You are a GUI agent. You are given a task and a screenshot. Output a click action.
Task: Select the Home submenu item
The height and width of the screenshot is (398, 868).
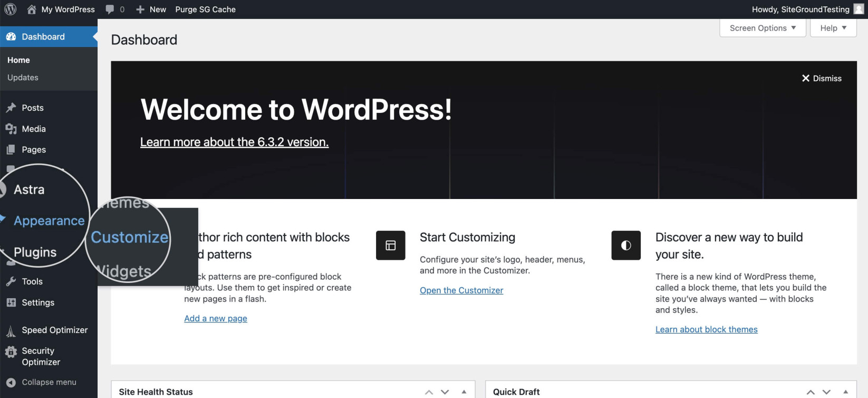coord(18,60)
